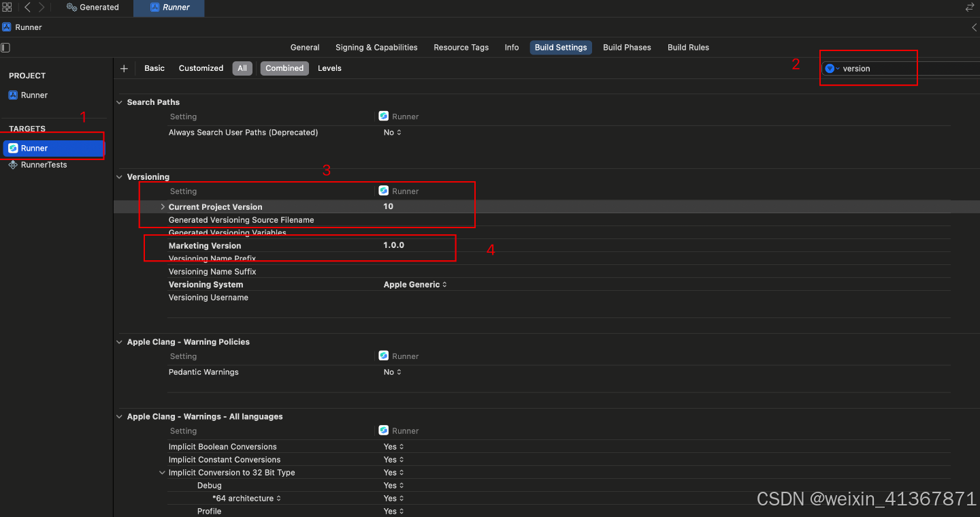Open the Build Phases tab
Image resolution: width=980 pixels, height=517 pixels.
click(627, 48)
